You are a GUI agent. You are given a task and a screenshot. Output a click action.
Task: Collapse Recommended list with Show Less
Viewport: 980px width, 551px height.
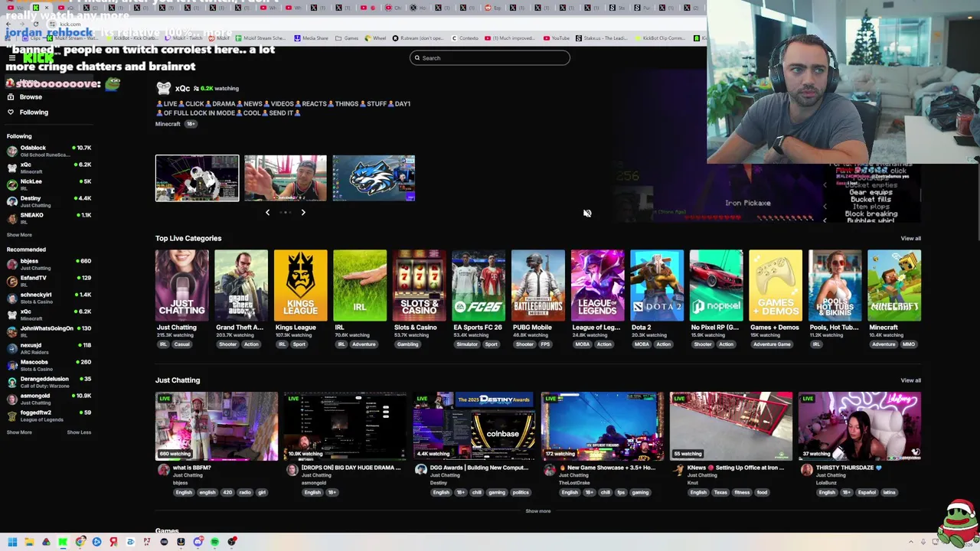79,432
